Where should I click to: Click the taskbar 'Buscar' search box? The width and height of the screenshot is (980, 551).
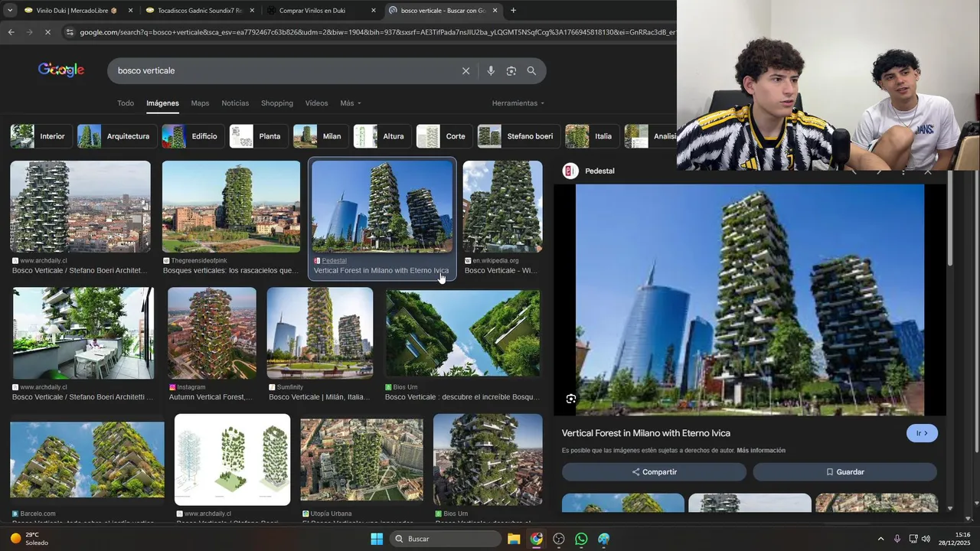[x=445, y=539]
